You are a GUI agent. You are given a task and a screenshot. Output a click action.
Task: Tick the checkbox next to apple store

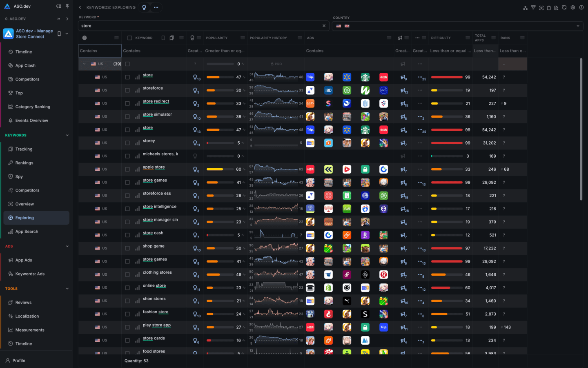(x=127, y=169)
